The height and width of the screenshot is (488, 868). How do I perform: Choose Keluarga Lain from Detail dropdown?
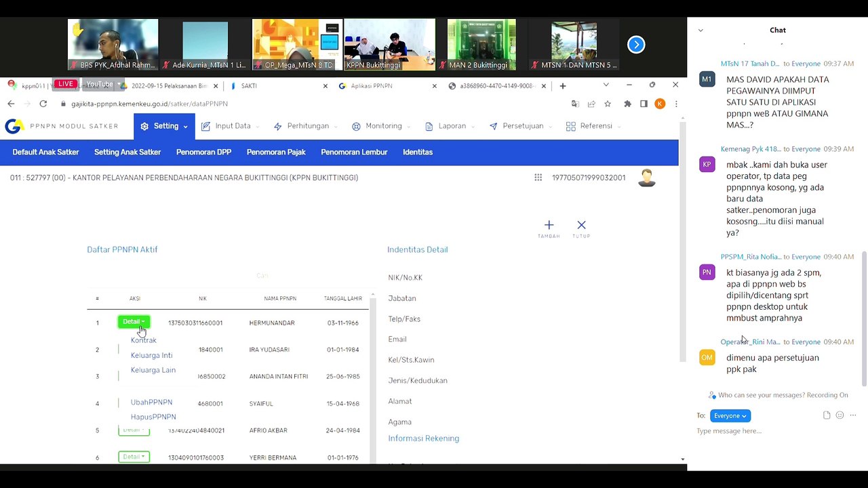coord(153,370)
